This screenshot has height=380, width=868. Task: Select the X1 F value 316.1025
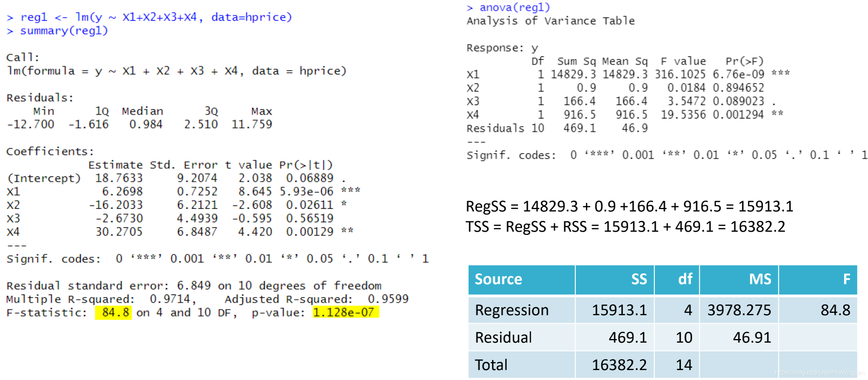point(680,74)
